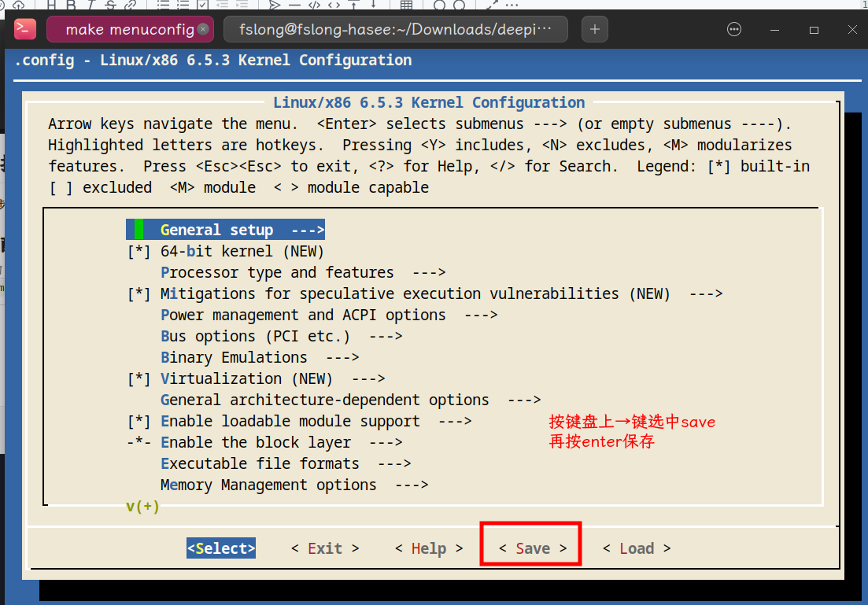Expand Bus options (PCI etc.) arrow
This screenshot has width=868, height=605.
pyautogui.click(x=386, y=336)
